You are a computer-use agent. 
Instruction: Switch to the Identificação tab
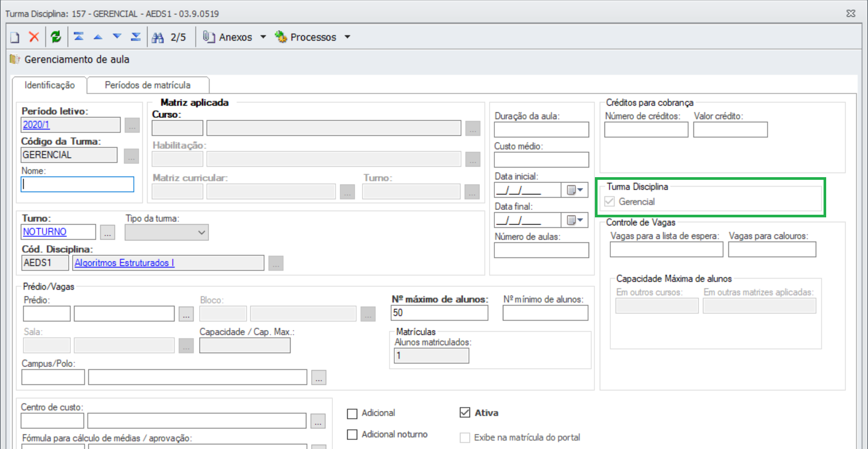coord(50,85)
